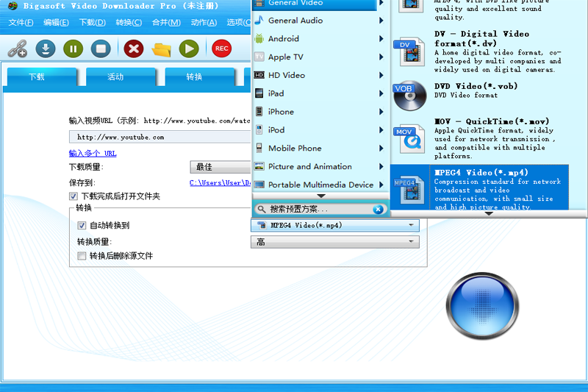Click the 输入多个 URL link
This screenshot has height=392, width=588.
click(93, 154)
